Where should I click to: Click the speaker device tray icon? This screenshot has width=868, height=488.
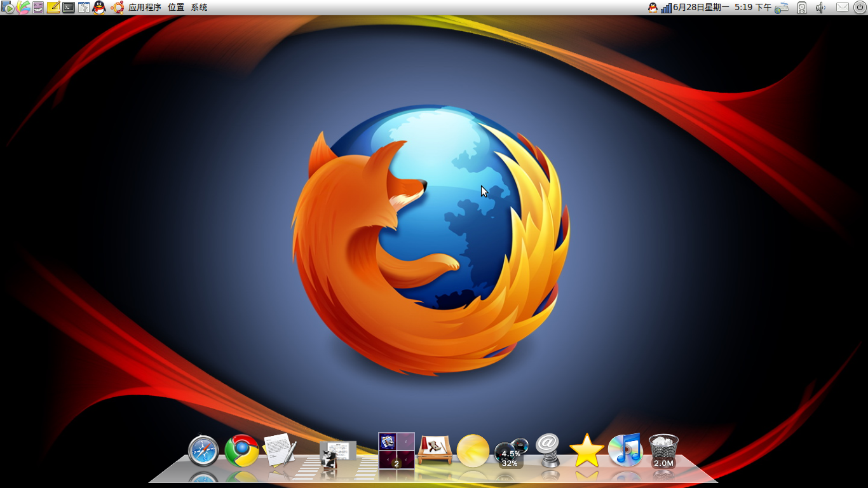802,8
